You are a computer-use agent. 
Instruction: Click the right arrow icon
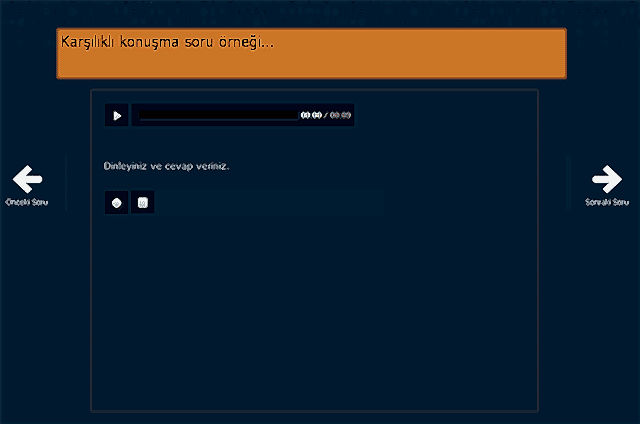pos(606,180)
